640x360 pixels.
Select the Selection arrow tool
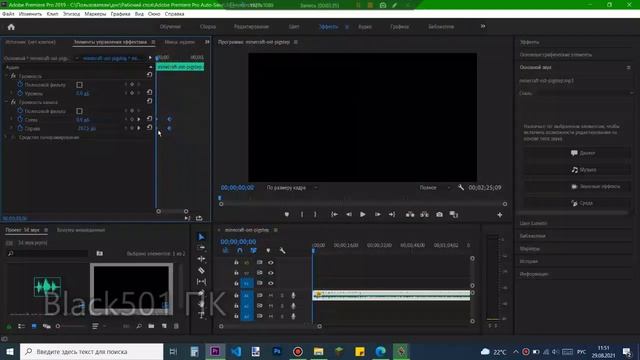[201, 237]
